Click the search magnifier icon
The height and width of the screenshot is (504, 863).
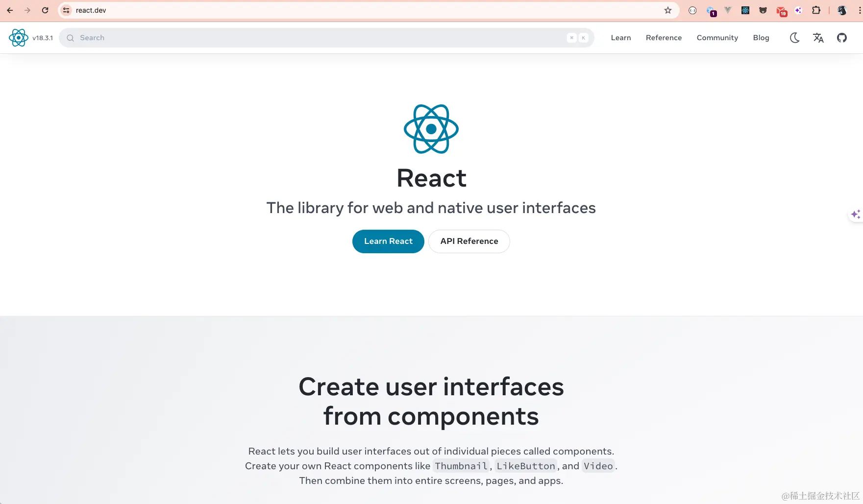pyautogui.click(x=71, y=38)
